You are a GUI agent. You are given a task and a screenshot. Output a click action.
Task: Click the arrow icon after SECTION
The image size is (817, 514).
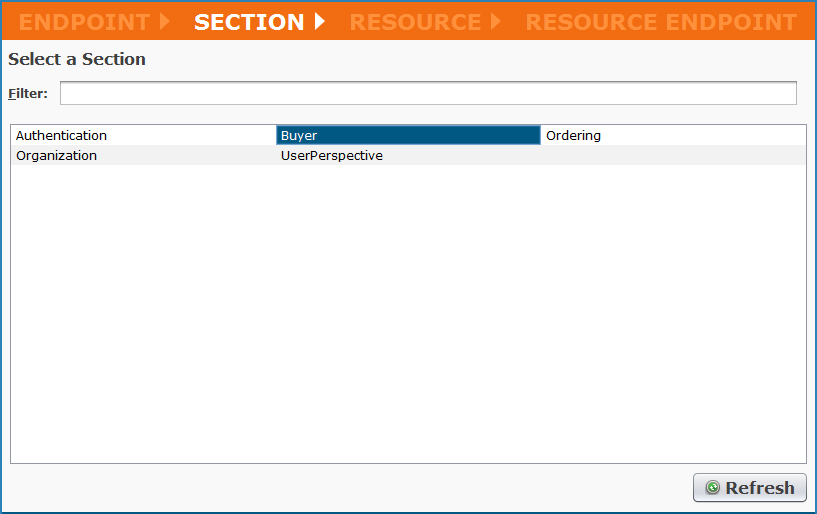point(320,21)
